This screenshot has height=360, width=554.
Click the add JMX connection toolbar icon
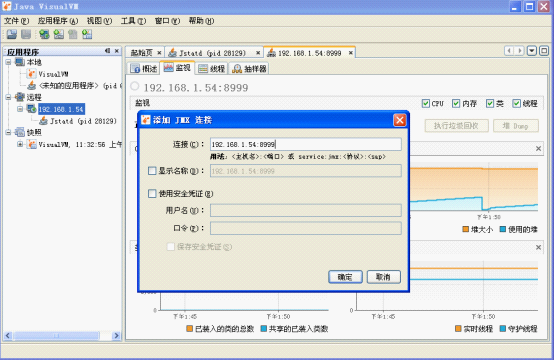click(59, 34)
